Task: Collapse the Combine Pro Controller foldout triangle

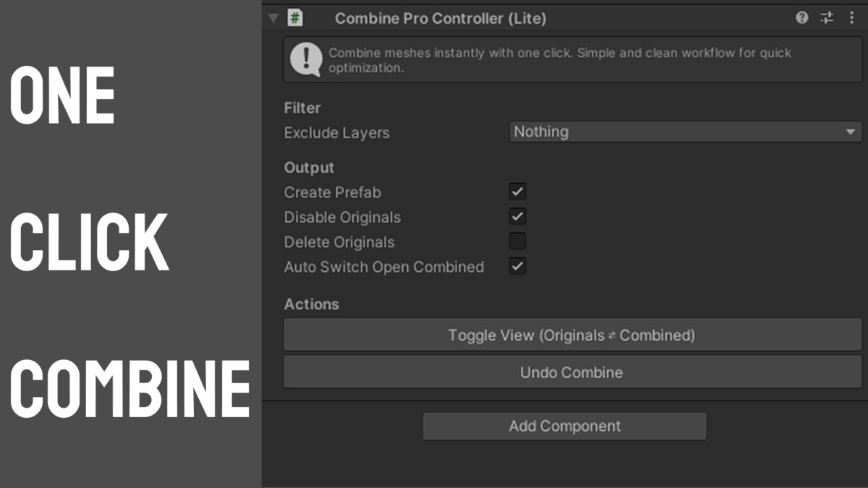Action: pos(273,18)
